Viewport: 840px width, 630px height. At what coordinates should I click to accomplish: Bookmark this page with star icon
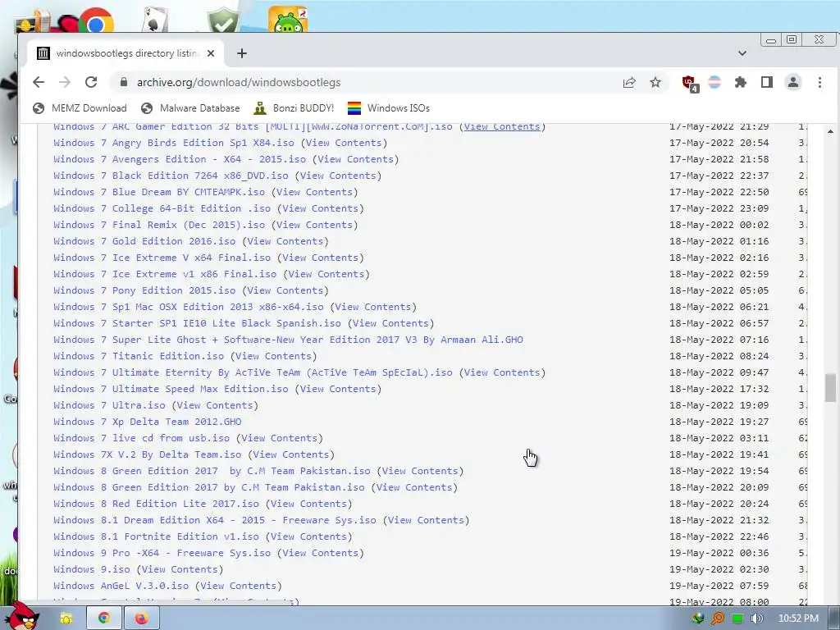pyautogui.click(x=655, y=83)
